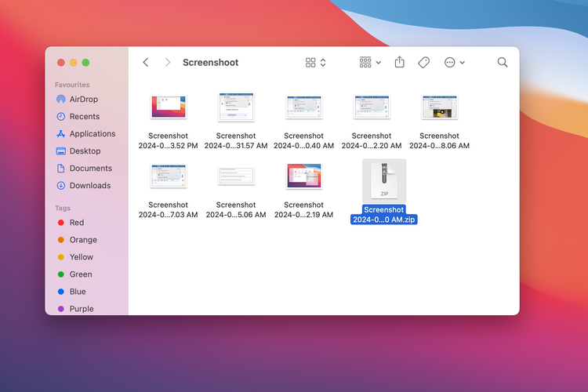Viewport: 588px width, 392px height.
Task: Open the search magnifier in Finder
Action: 503,63
